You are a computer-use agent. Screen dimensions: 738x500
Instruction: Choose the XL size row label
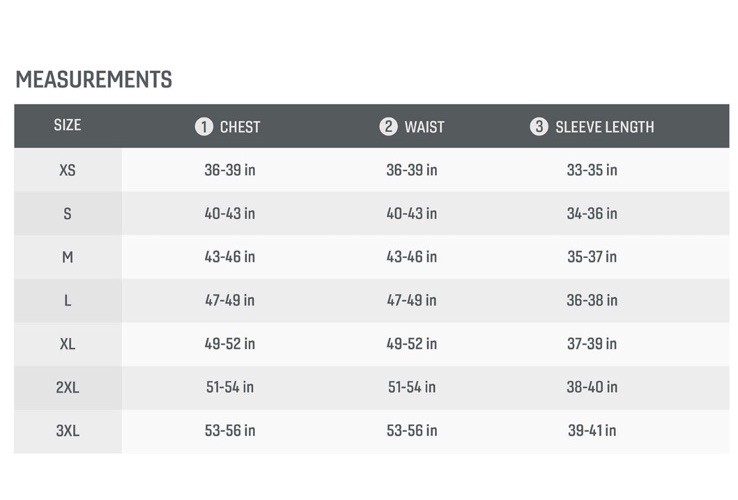click(x=67, y=344)
